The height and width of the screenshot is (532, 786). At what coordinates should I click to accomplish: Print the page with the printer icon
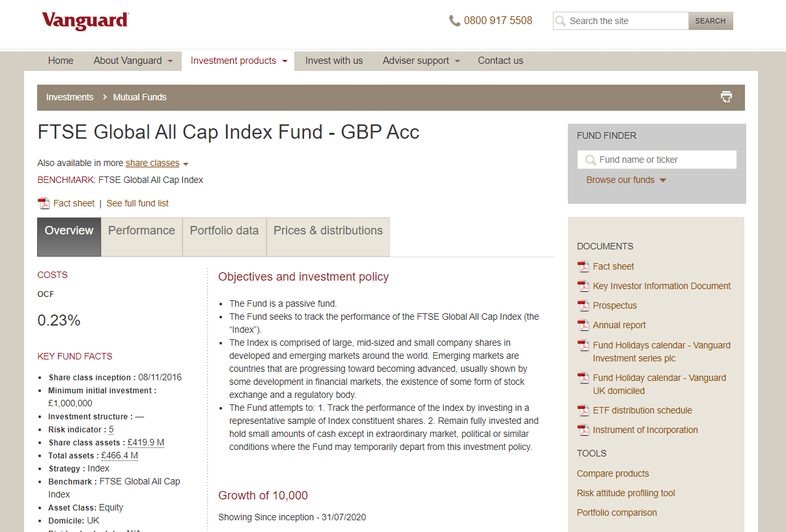726,97
